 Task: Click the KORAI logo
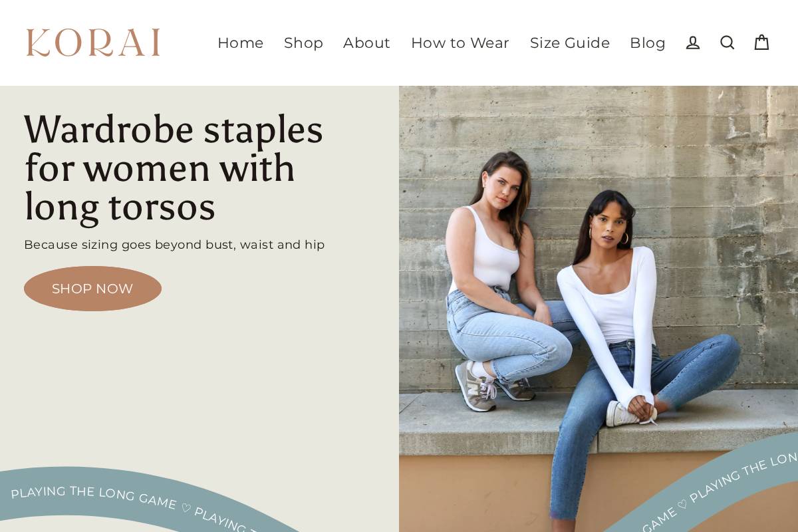93,43
